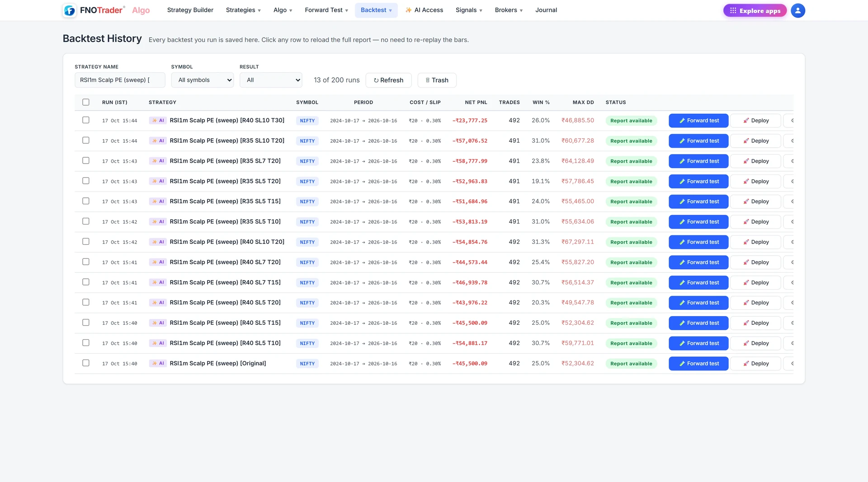This screenshot has height=482, width=868.
Task: Expand the Strategies nav menu
Action: [x=243, y=10]
